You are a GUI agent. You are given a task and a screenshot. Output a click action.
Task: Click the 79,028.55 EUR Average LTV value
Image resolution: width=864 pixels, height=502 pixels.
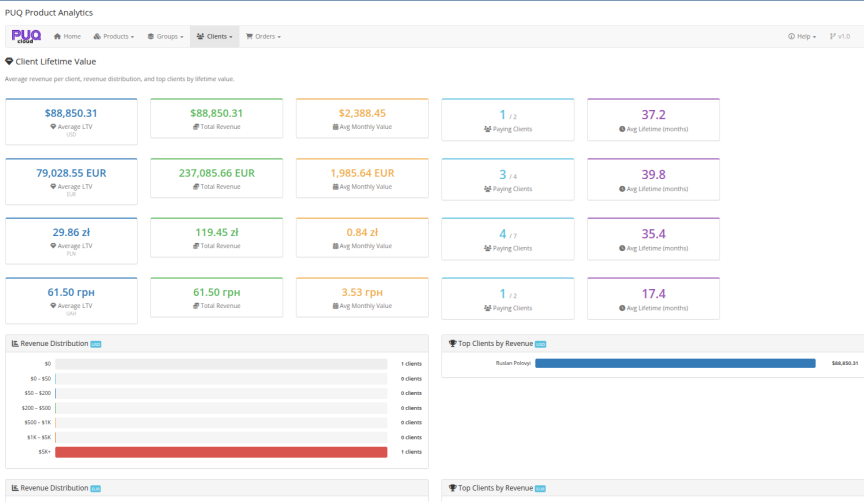coord(71,173)
